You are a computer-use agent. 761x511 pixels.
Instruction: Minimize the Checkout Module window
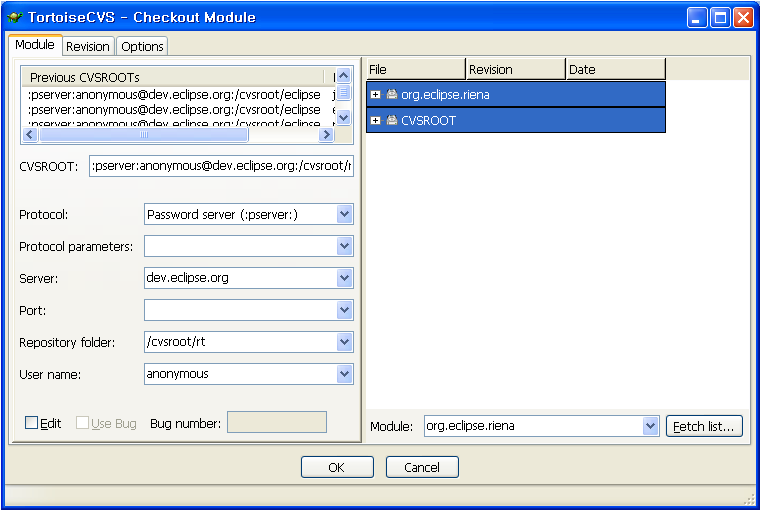point(697,18)
